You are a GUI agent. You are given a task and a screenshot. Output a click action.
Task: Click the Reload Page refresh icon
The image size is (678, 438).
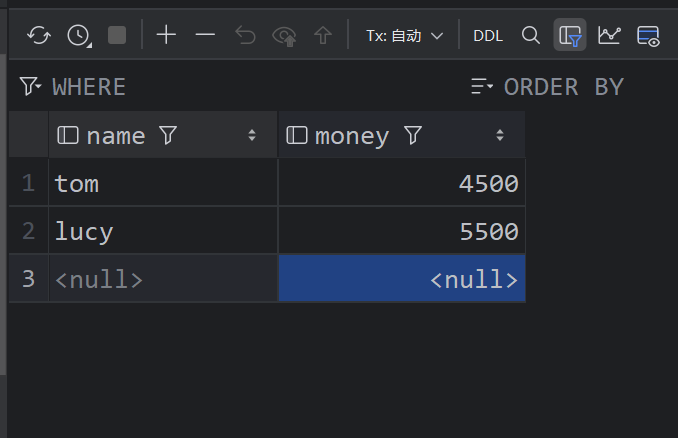pyautogui.click(x=39, y=35)
